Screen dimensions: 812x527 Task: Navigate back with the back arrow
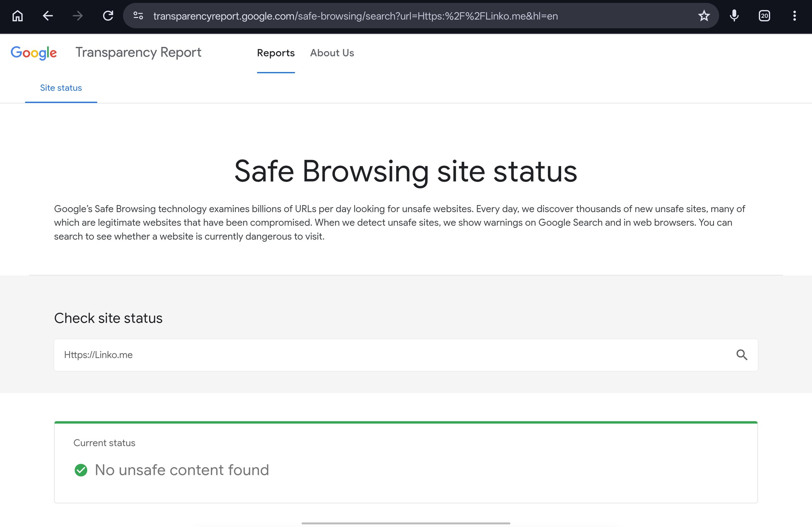[48, 16]
